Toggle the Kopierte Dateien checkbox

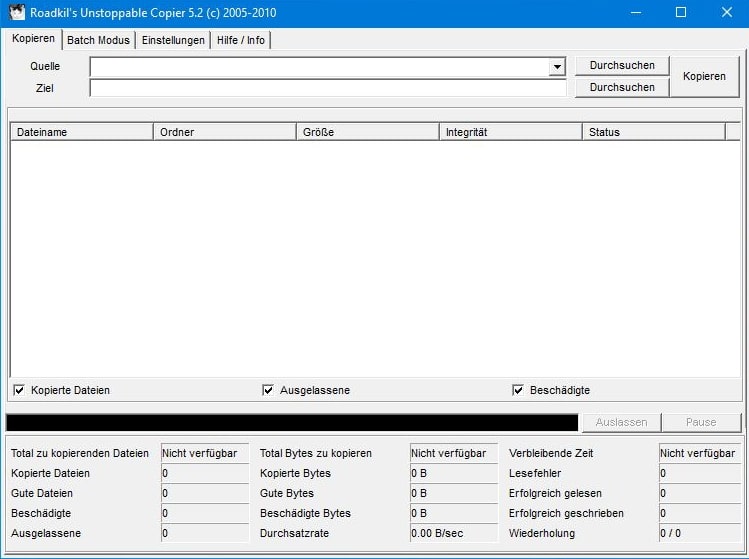pyautogui.click(x=19, y=390)
